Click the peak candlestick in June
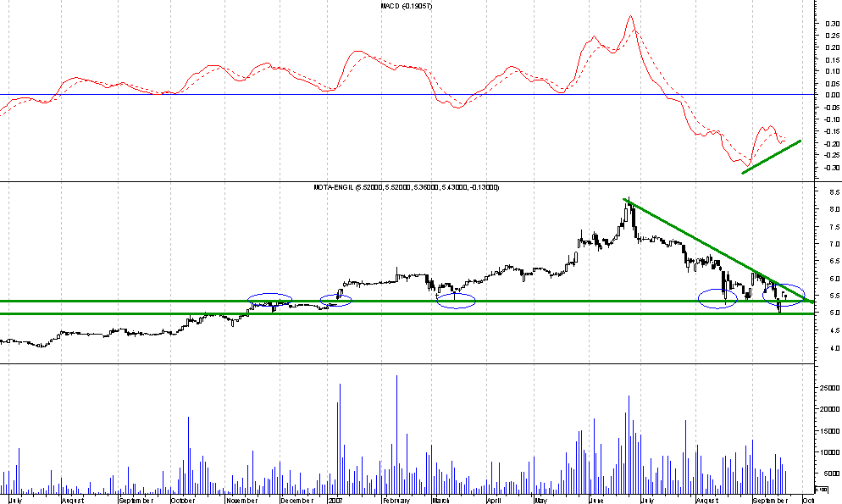 (629, 203)
